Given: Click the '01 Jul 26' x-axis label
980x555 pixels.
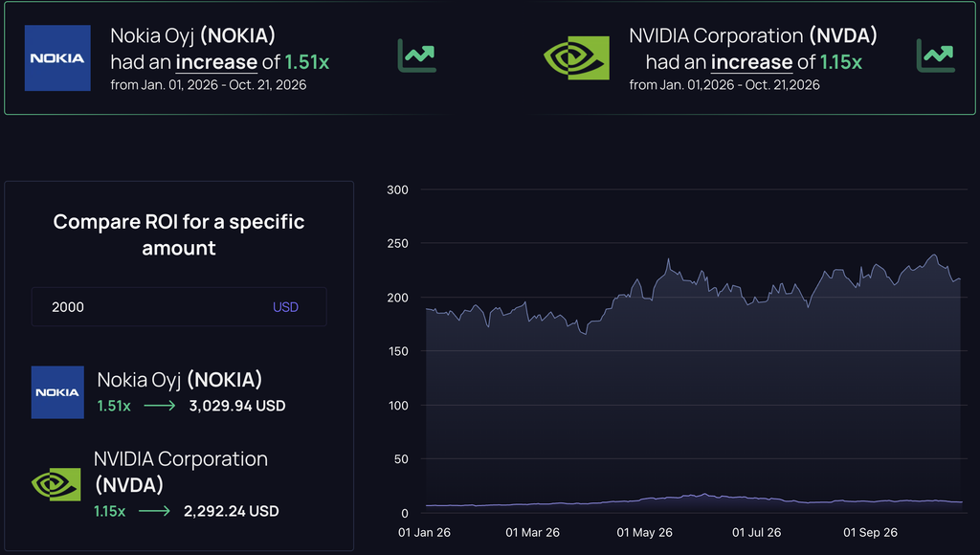Looking at the screenshot, I should pos(757,532).
